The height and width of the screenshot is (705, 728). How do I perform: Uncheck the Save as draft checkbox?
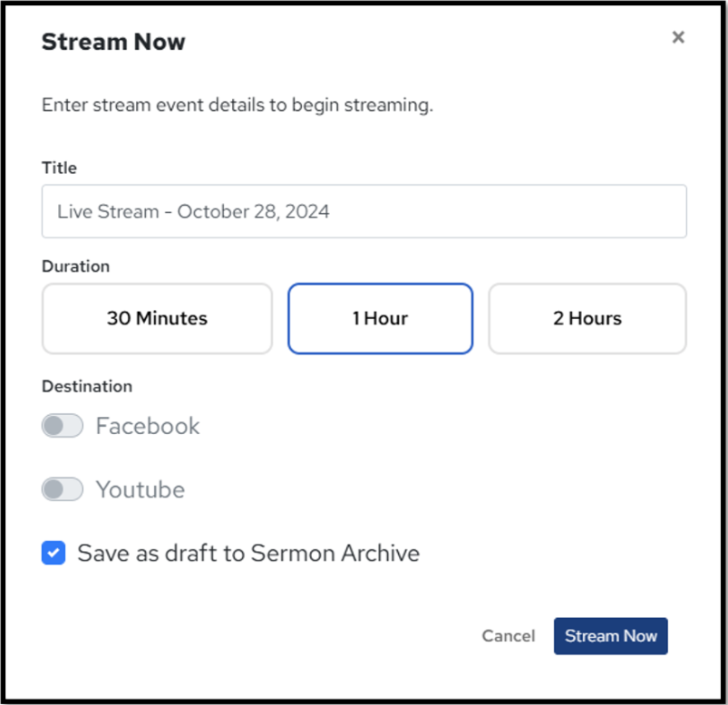(53, 553)
